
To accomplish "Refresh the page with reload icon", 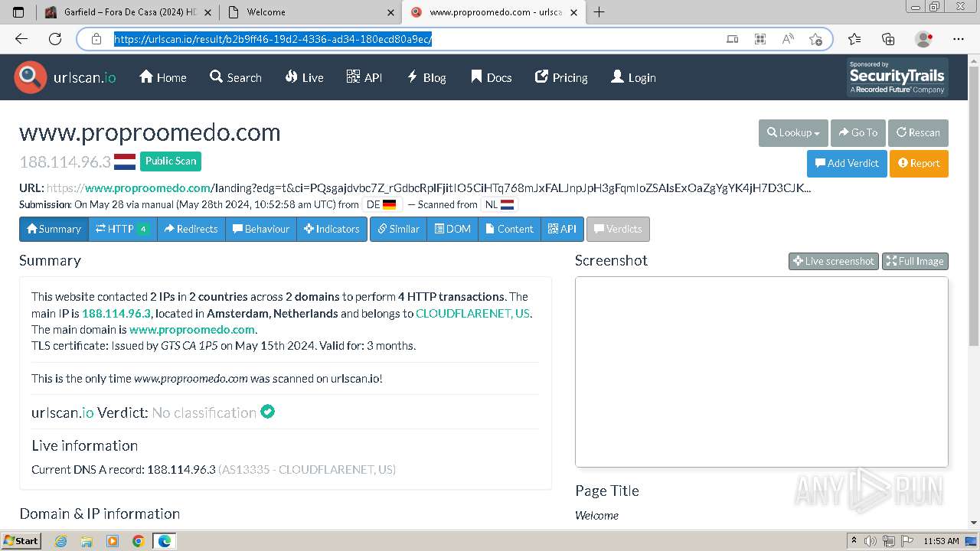I will pos(55,39).
